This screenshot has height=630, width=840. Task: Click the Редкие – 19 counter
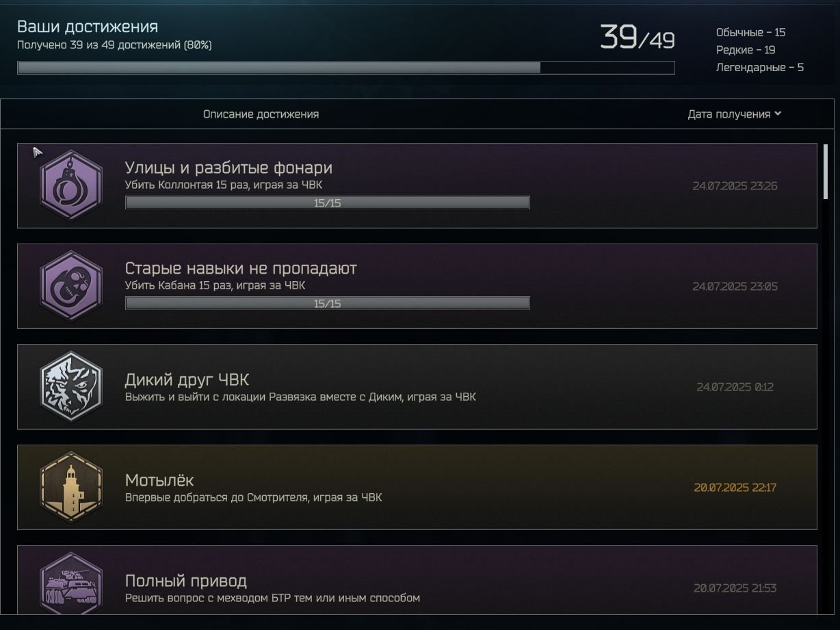746,50
